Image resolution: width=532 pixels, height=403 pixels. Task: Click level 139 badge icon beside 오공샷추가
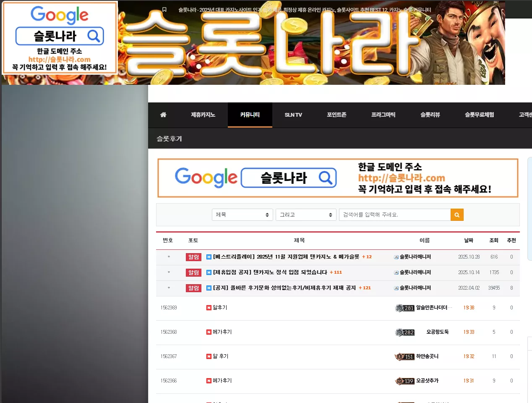pyautogui.click(x=405, y=381)
